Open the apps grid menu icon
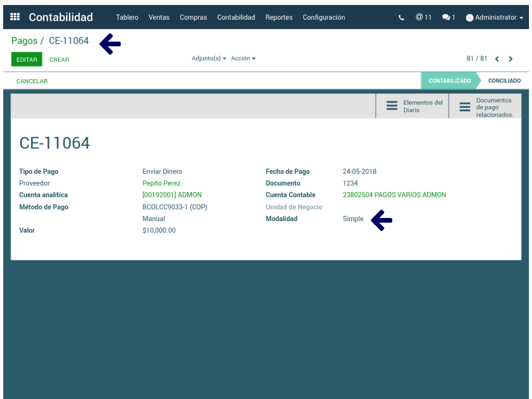This screenshot has height=399, width=532. (x=15, y=17)
